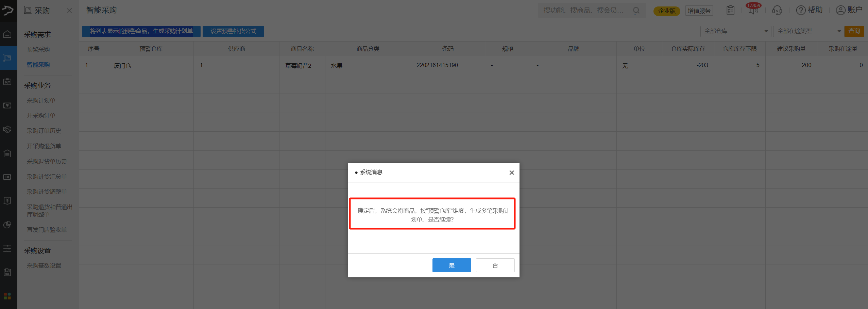Expand the 全部在途类型 dropdown
Viewport: 868px width, 309px height.
coord(808,31)
